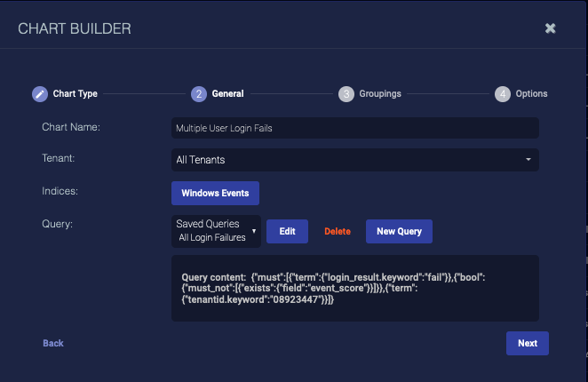Viewport: 588px width, 382px height.
Task: Create a query with New Query
Action: [x=399, y=231]
